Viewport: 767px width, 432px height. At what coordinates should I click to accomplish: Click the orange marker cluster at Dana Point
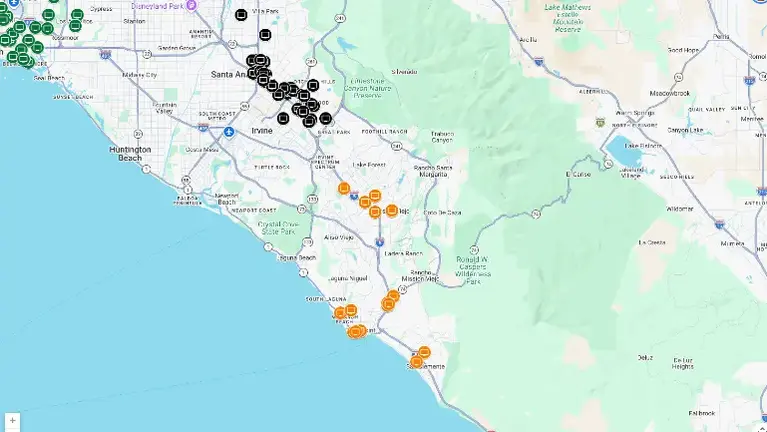click(357, 331)
